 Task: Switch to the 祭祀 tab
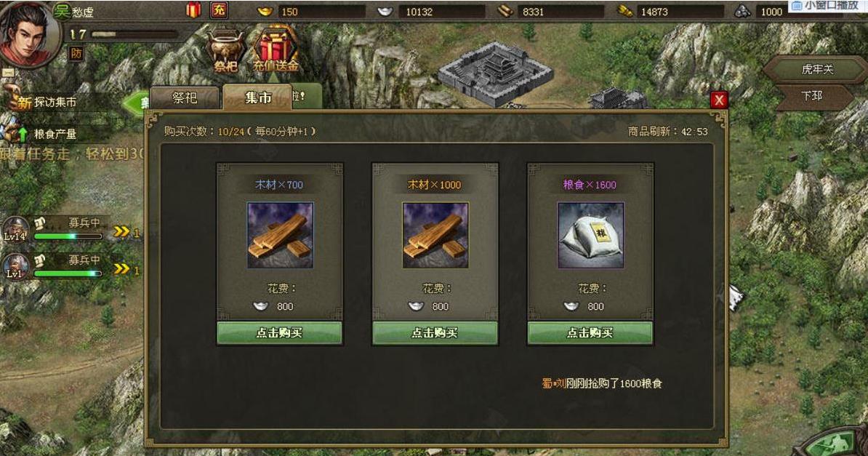185,98
